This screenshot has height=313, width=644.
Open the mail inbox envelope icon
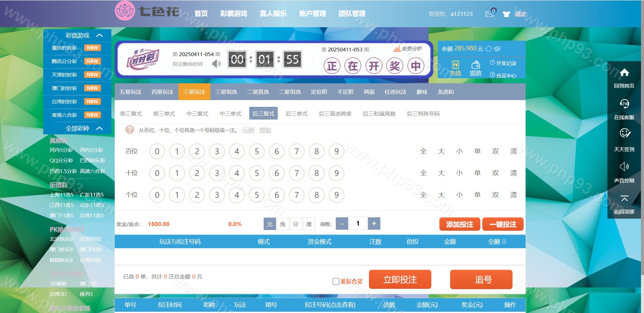click(x=489, y=14)
